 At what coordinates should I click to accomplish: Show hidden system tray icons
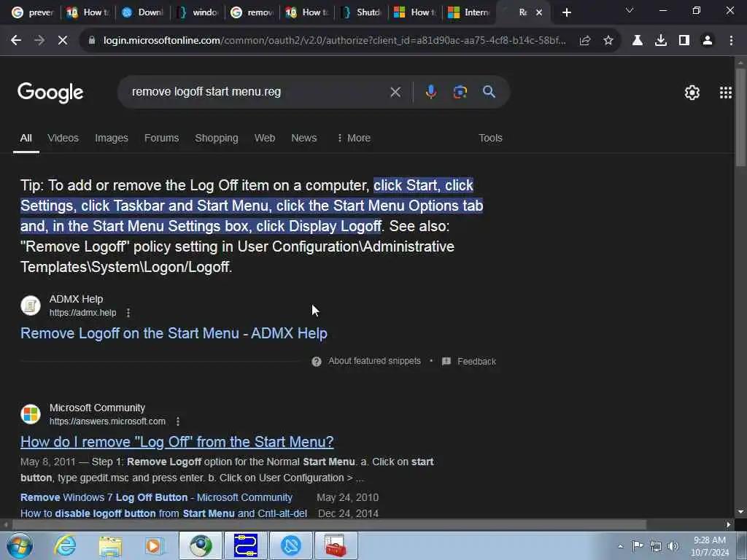coord(620,546)
